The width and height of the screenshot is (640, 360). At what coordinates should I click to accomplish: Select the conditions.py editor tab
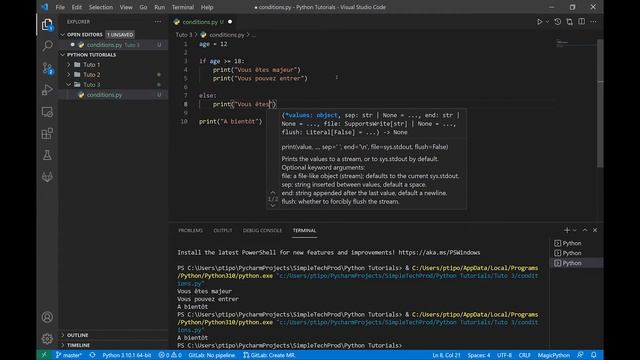202,22
